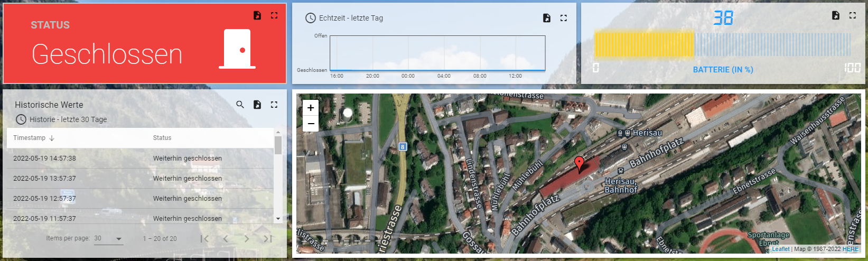Screen dimensions: 868x261
Task: Show Historische Werte table in fullscreen
Action: [x=274, y=105]
